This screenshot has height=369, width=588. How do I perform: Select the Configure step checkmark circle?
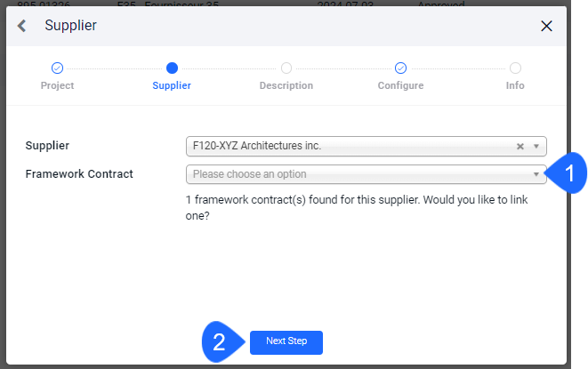point(400,68)
